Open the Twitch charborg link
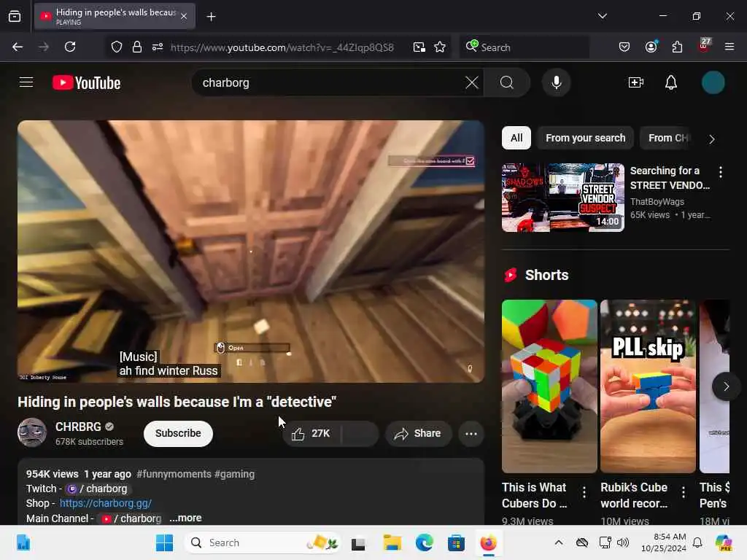Viewport: 747px width, 560px height. (x=98, y=489)
